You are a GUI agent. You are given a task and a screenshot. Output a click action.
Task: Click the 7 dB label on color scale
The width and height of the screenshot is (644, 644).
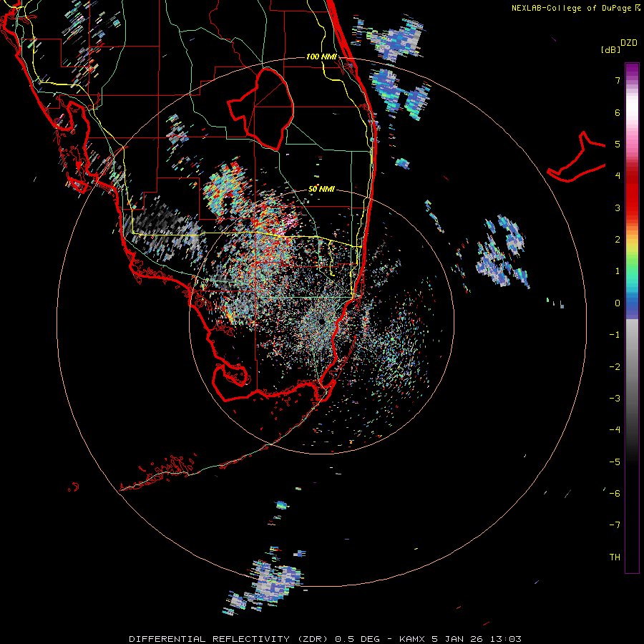tap(618, 80)
